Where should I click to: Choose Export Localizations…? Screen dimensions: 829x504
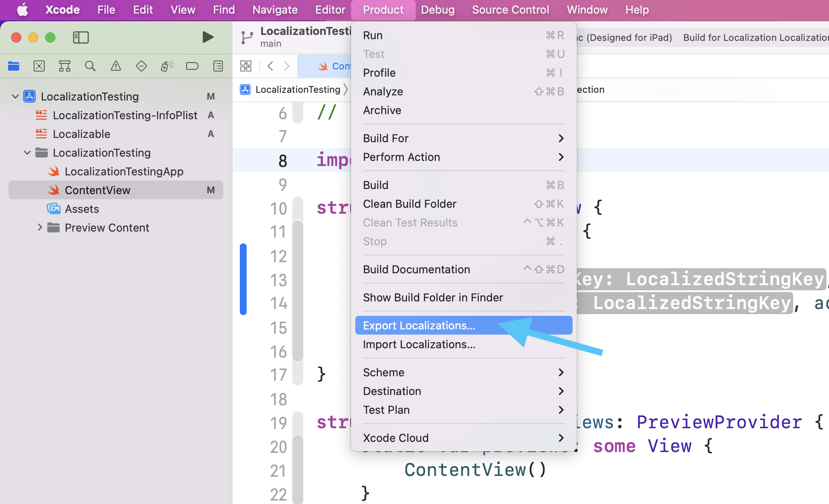click(x=463, y=326)
